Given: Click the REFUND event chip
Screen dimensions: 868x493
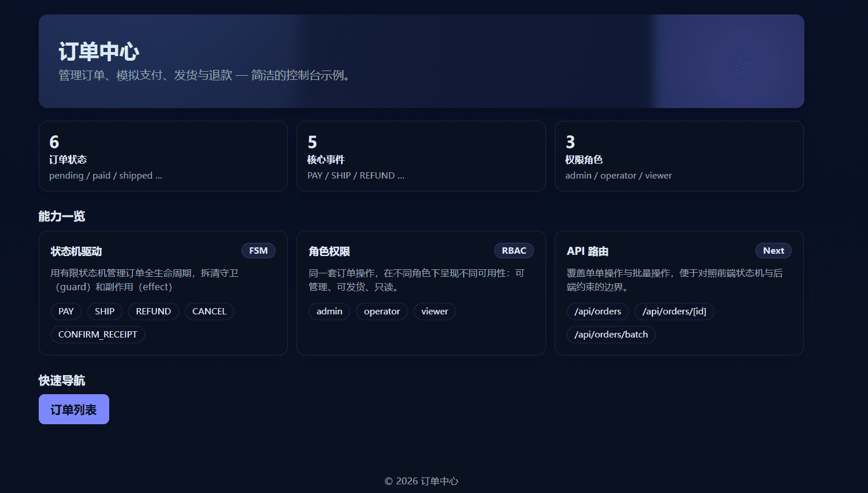Looking at the screenshot, I should tap(153, 312).
